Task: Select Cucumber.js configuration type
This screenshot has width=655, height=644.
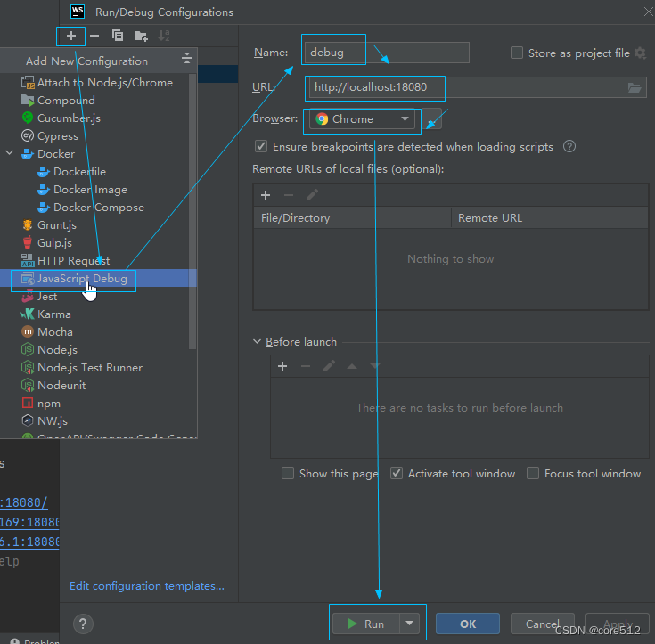Action: point(61,118)
